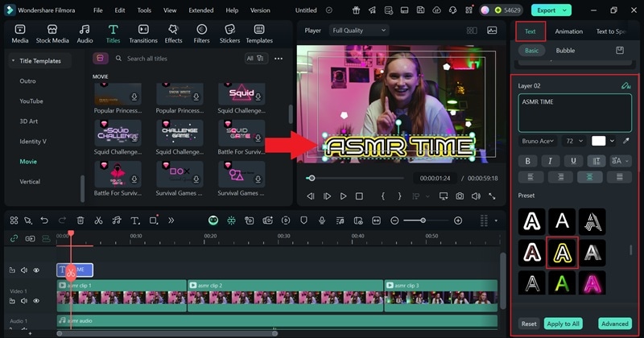Click the Search all titles field
This screenshot has height=338, width=644.
[x=177, y=59]
